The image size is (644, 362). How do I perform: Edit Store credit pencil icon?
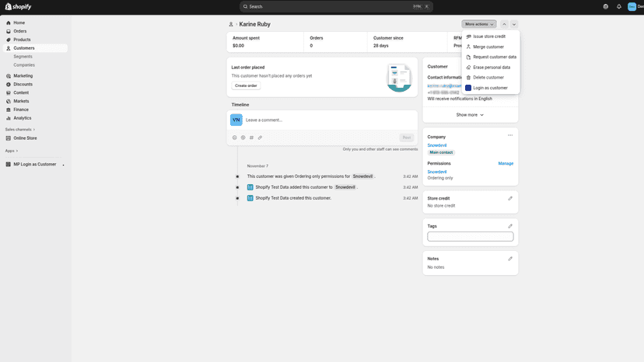pyautogui.click(x=510, y=199)
